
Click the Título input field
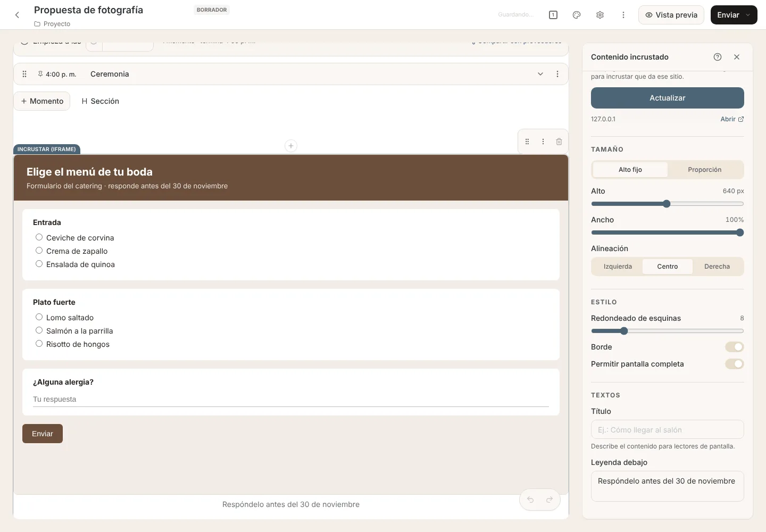tap(668, 429)
